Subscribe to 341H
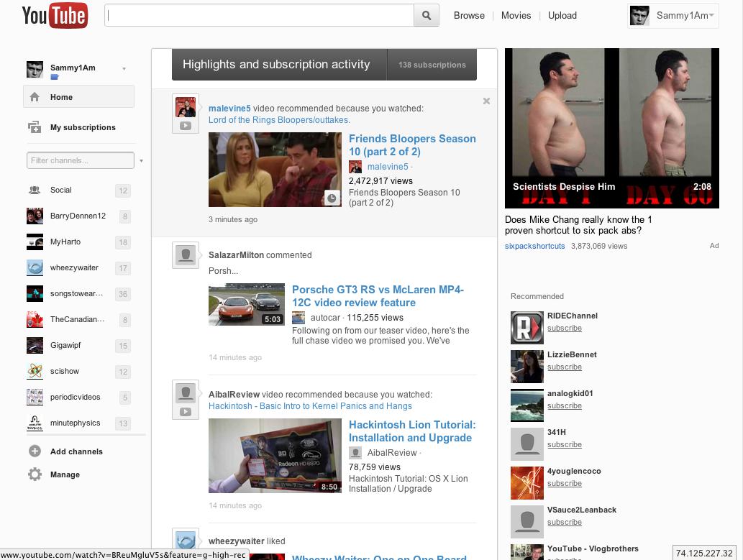The height and width of the screenshot is (560, 743). (x=565, y=444)
